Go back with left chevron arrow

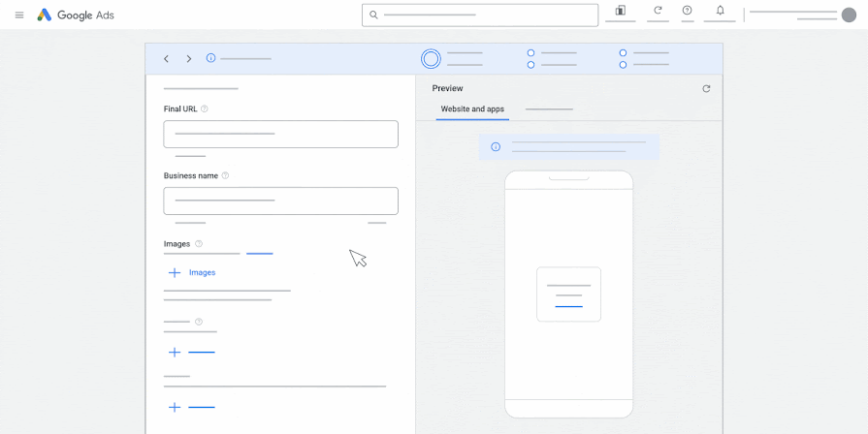coord(166,58)
